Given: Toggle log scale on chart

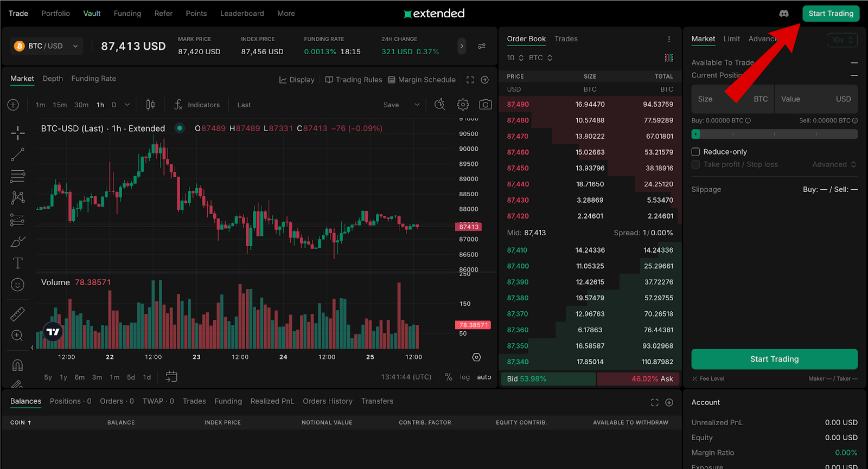Looking at the screenshot, I should (x=465, y=377).
